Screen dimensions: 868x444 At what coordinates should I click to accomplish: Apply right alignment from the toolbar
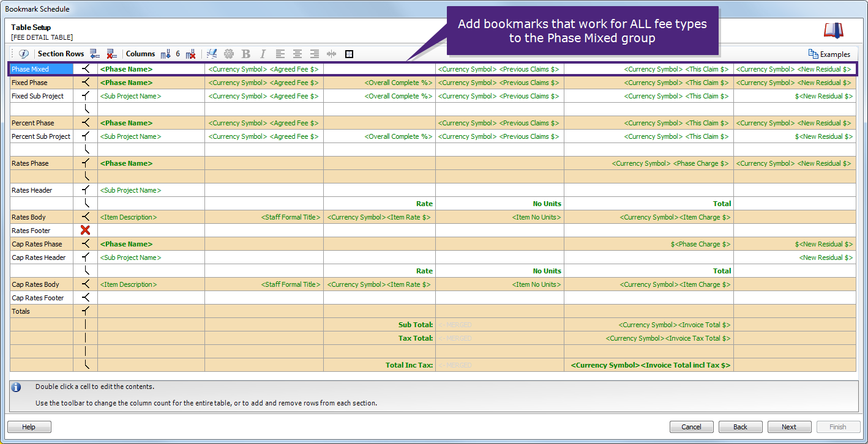(x=314, y=54)
